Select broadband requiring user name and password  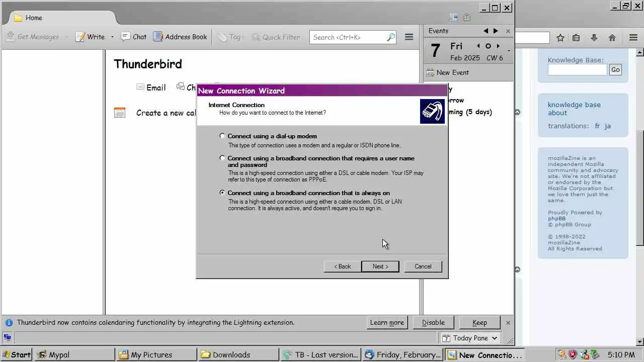(x=222, y=158)
